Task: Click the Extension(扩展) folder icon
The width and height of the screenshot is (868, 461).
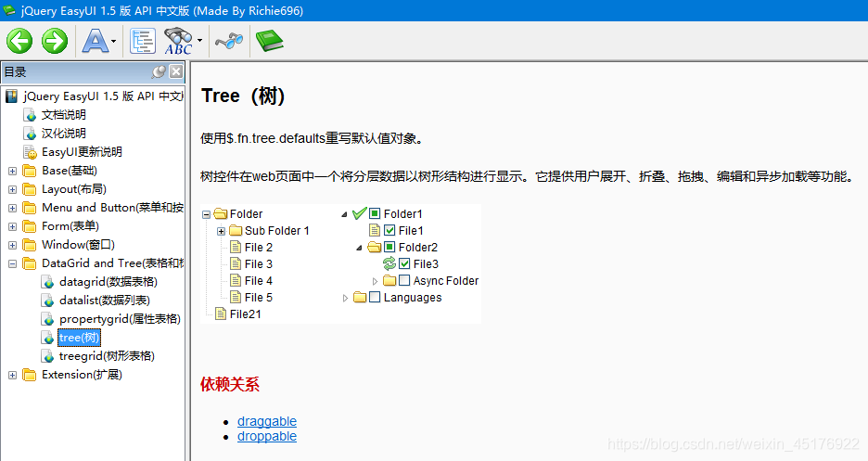Action: pos(30,375)
